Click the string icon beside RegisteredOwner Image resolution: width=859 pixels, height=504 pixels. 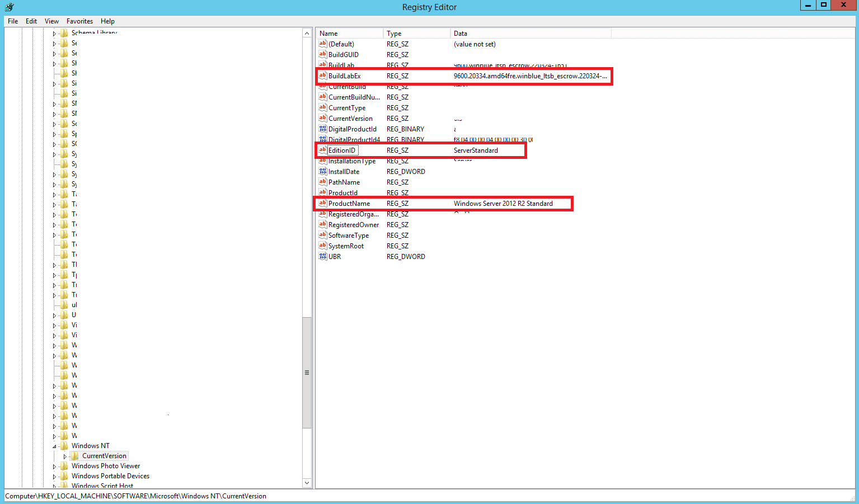[x=323, y=224]
